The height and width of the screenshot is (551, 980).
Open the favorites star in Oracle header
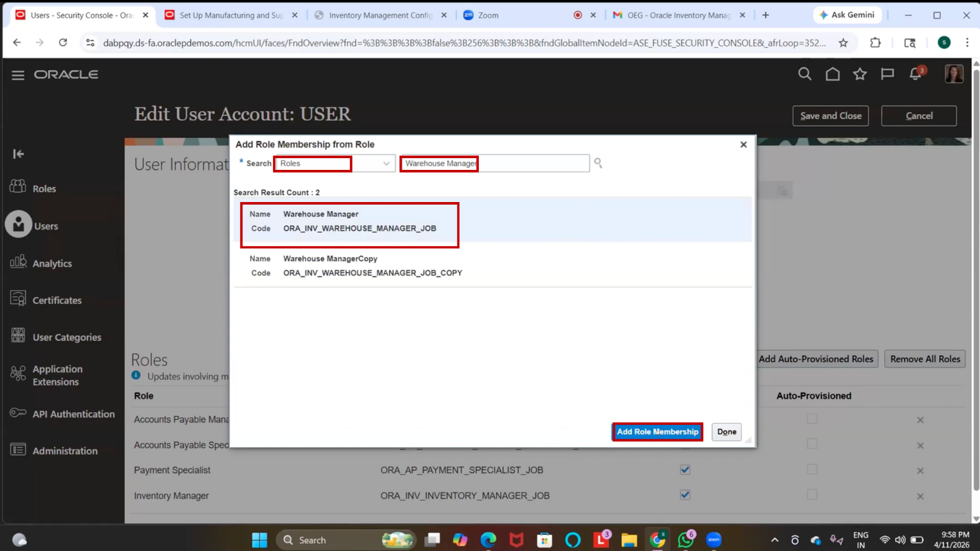pos(860,74)
